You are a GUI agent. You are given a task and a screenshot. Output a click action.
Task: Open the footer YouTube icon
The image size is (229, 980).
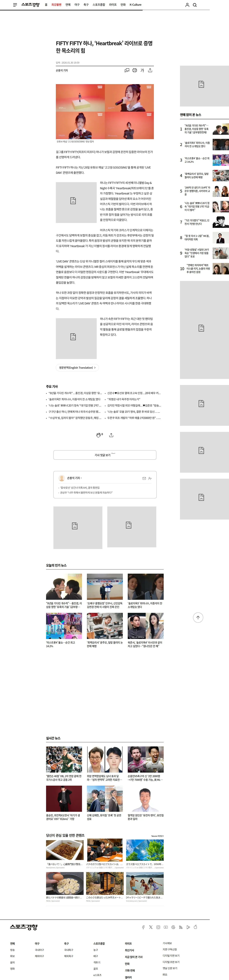[x=166, y=927]
